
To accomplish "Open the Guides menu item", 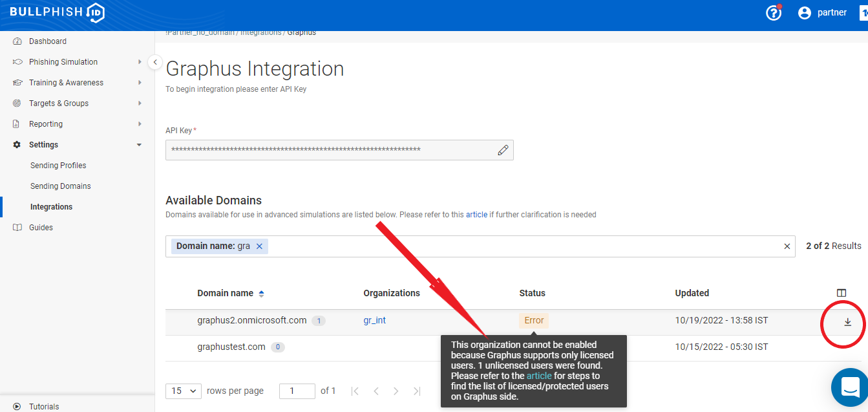I will click(x=41, y=228).
